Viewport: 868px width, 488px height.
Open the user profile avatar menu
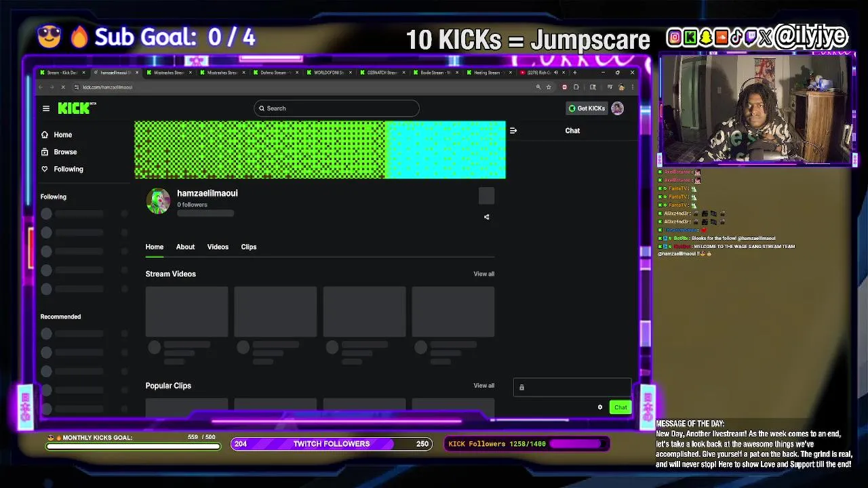617,108
